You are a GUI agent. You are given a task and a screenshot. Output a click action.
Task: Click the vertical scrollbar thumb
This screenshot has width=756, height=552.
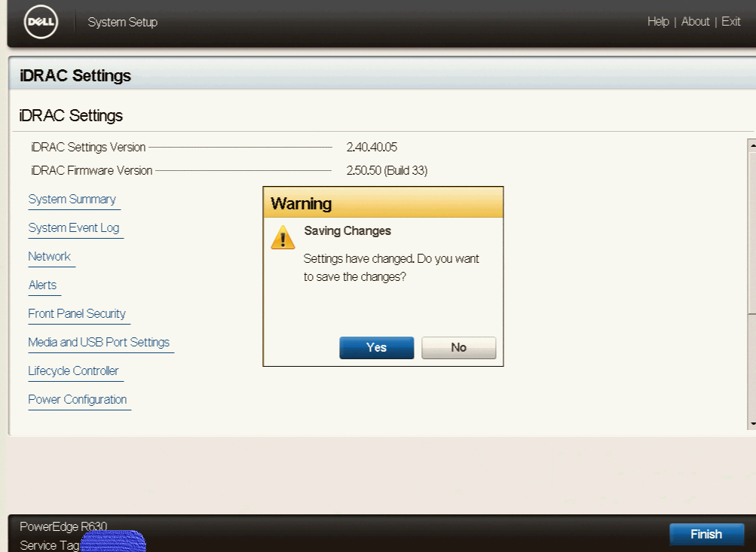pyautogui.click(x=751, y=230)
